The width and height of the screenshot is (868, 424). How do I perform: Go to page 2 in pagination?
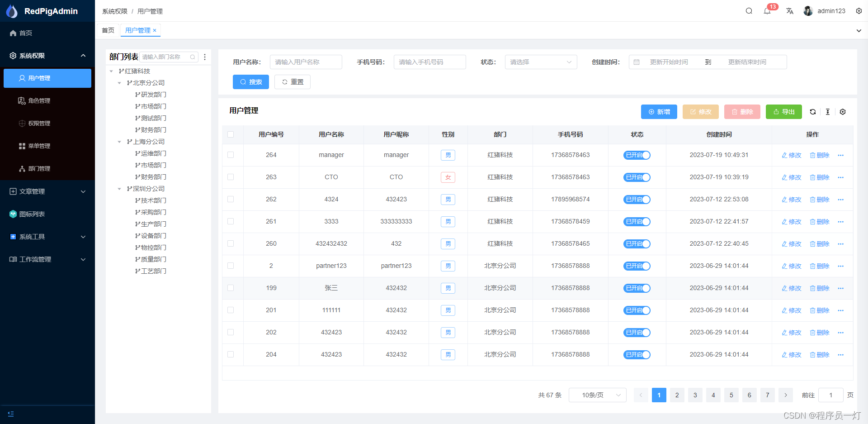pyautogui.click(x=677, y=395)
